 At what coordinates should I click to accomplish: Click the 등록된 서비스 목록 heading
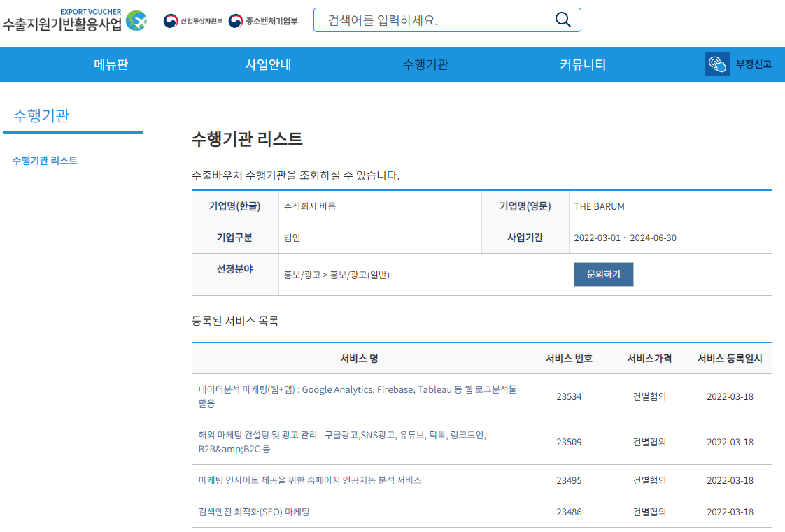click(x=235, y=320)
